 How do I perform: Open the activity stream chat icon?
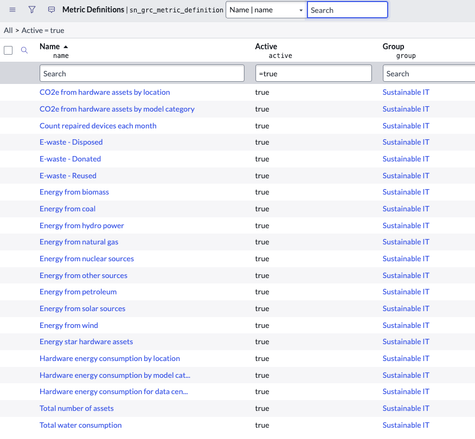click(51, 10)
